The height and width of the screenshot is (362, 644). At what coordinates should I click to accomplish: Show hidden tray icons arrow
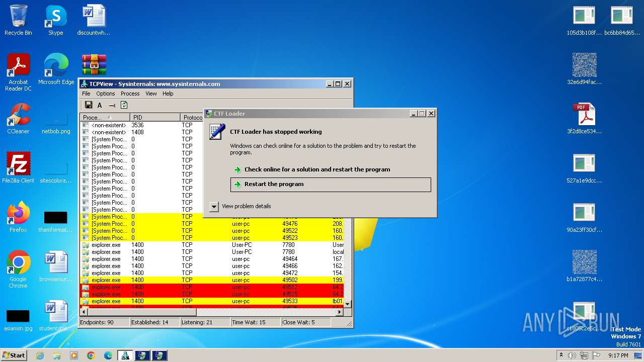click(561, 355)
